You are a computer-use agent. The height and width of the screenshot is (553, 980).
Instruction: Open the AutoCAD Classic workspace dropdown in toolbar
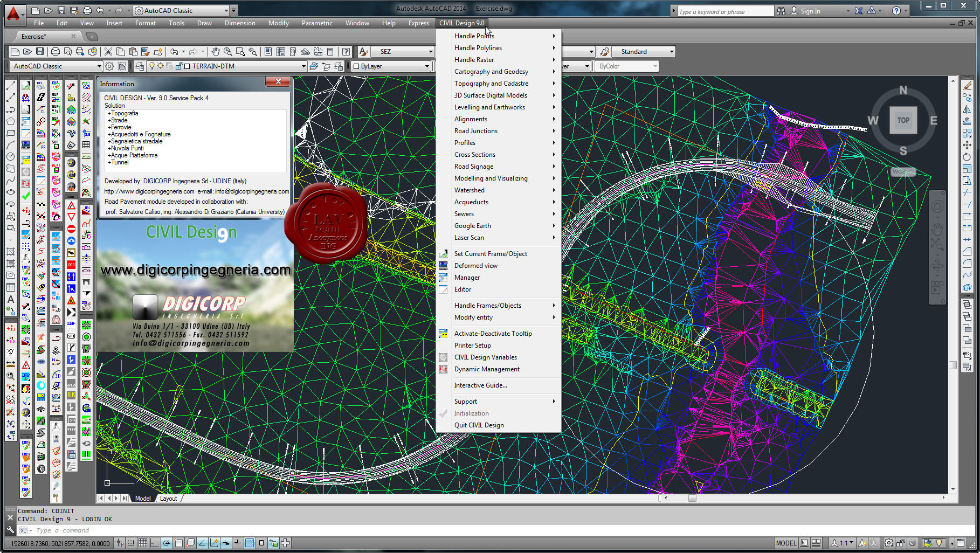pyautogui.click(x=56, y=66)
